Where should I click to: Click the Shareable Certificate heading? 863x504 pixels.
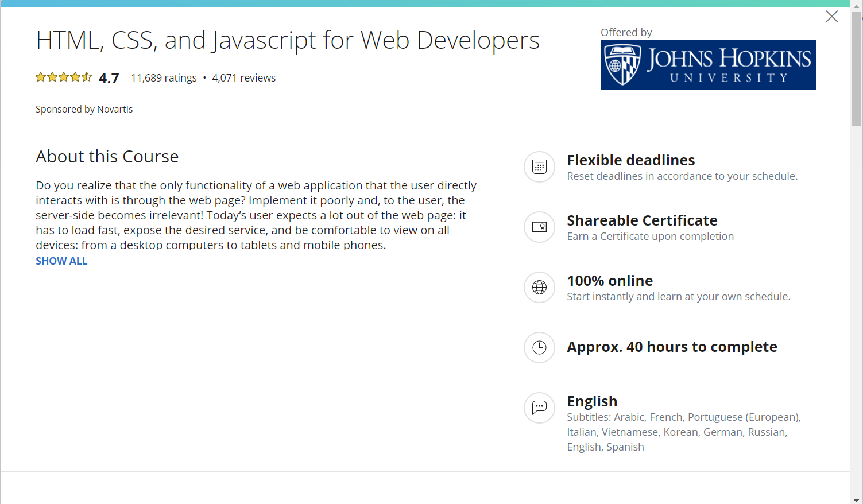642,220
